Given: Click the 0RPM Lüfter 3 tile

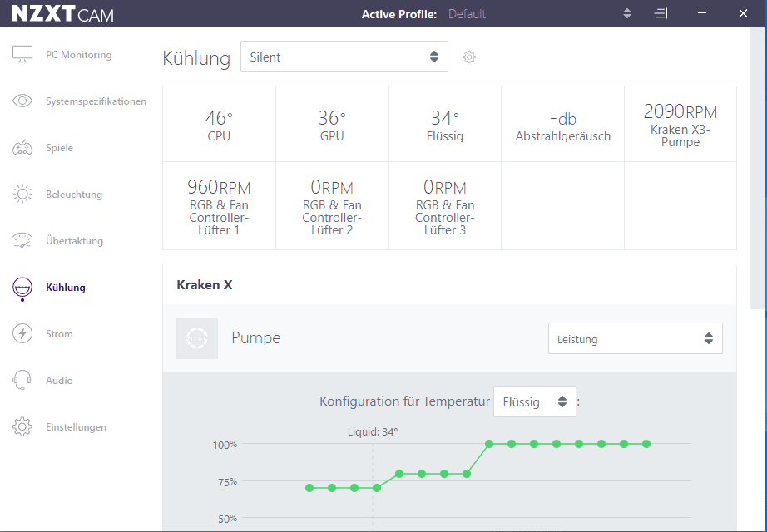Looking at the screenshot, I should [445, 206].
